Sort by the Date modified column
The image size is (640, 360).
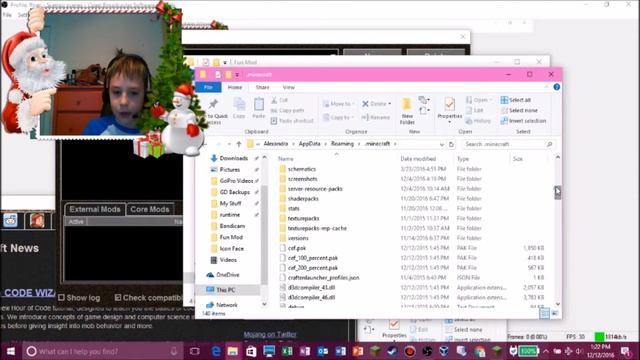point(418,159)
